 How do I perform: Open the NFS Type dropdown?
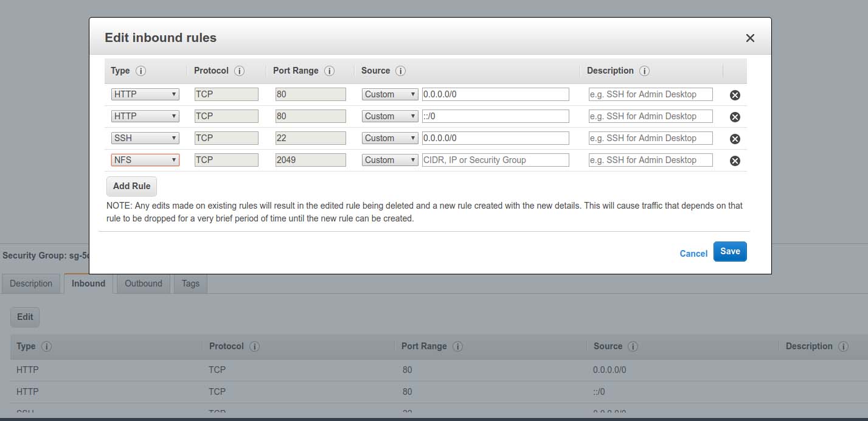point(145,160)
